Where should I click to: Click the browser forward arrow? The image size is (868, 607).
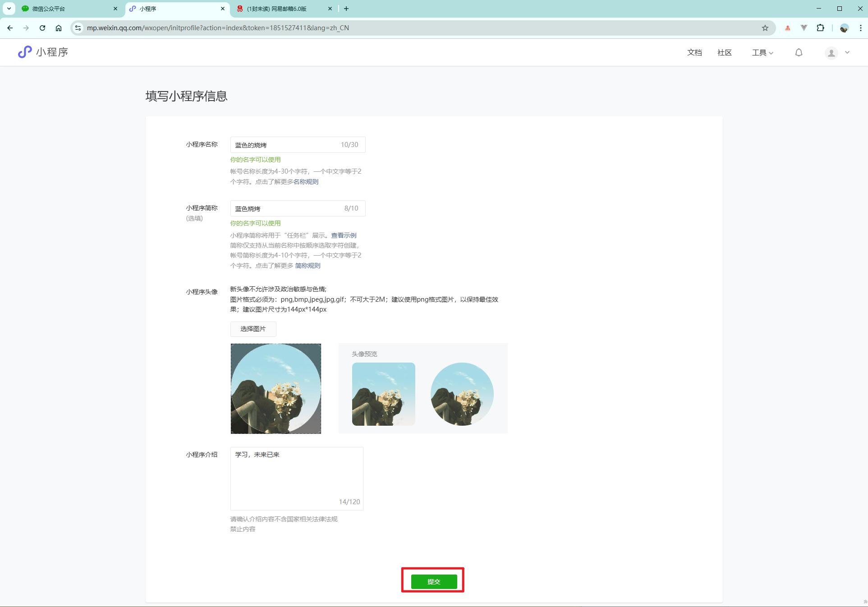(x=26, y=28)
